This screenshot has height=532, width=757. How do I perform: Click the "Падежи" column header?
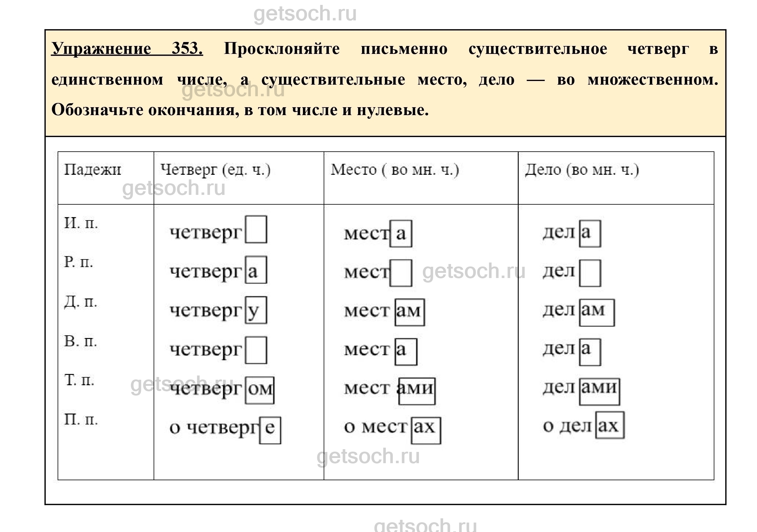click(92, 170)
